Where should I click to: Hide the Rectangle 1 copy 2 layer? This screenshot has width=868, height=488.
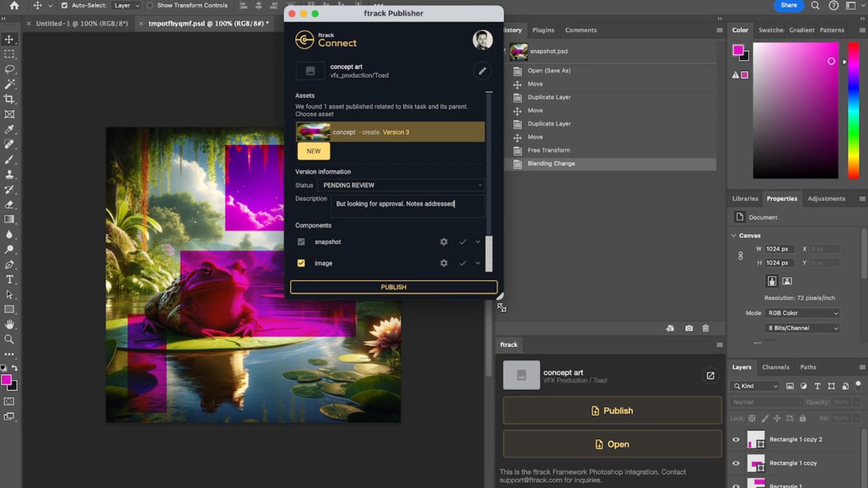pyautogui.click(x=736, y=439)
